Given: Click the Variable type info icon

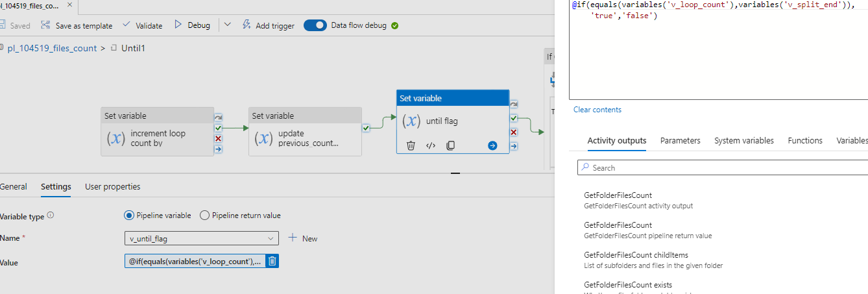Looking at the screenshot, I should (51, 215).
